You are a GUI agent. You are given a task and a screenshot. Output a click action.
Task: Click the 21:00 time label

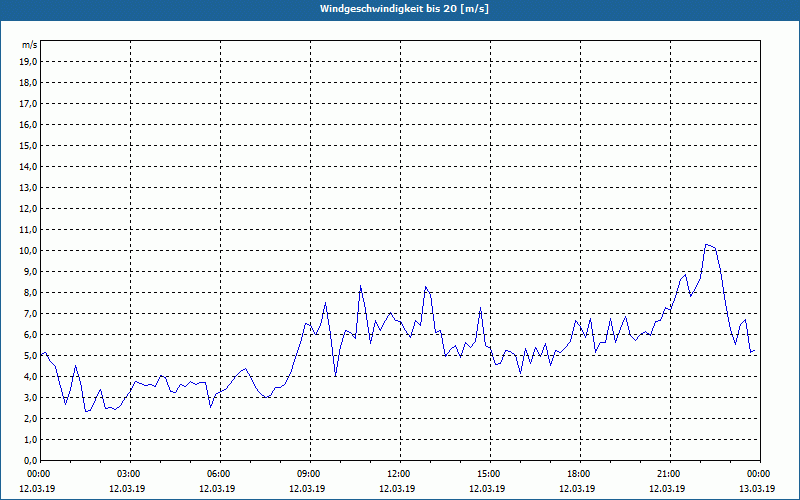coord(670,474)
